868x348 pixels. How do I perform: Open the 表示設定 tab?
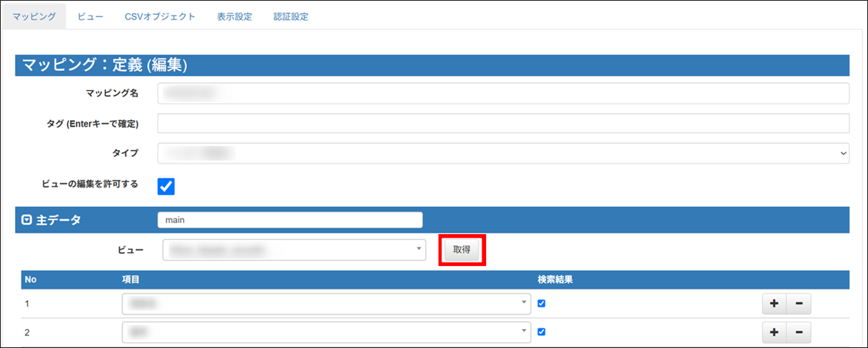pos(235,16)
